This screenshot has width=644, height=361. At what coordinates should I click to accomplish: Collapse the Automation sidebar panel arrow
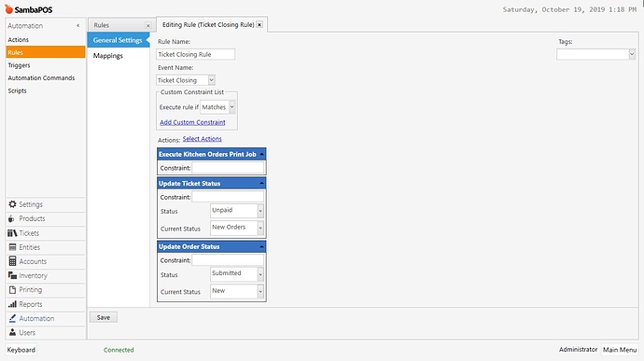tap(78, 25)
